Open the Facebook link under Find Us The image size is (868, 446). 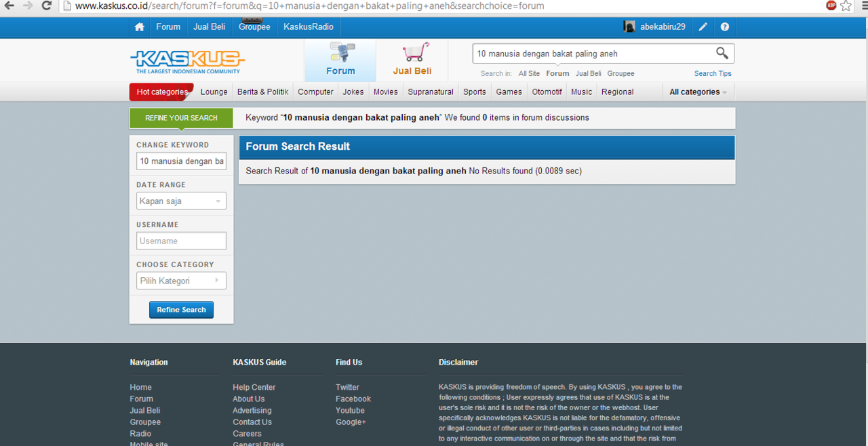click(x=353, y=399)
